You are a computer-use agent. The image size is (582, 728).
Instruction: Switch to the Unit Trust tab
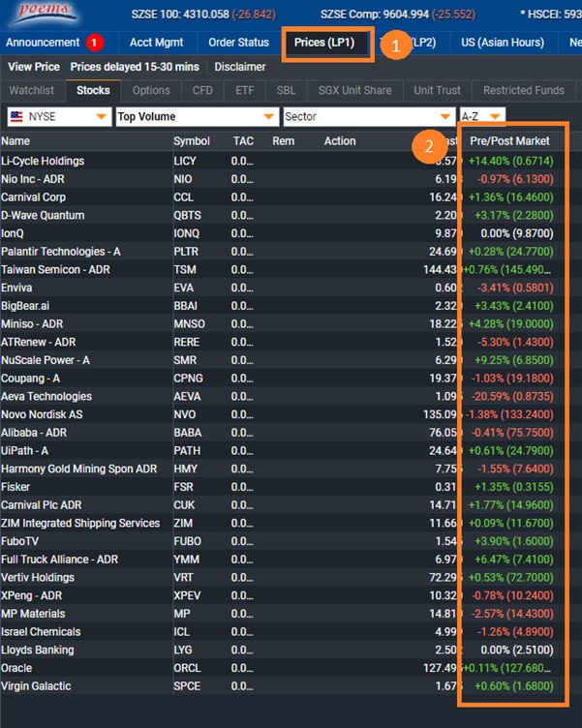pyautogui.click(x=437, y=91)
